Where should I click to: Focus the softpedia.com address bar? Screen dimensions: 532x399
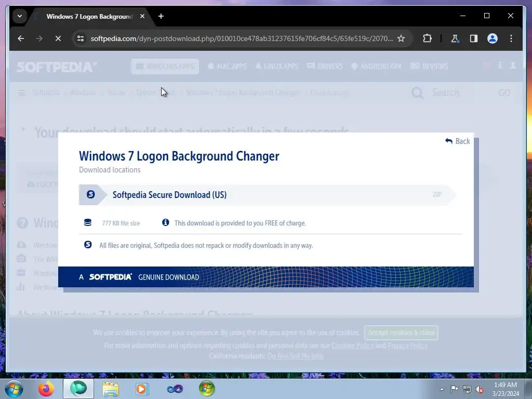(242, 38)
